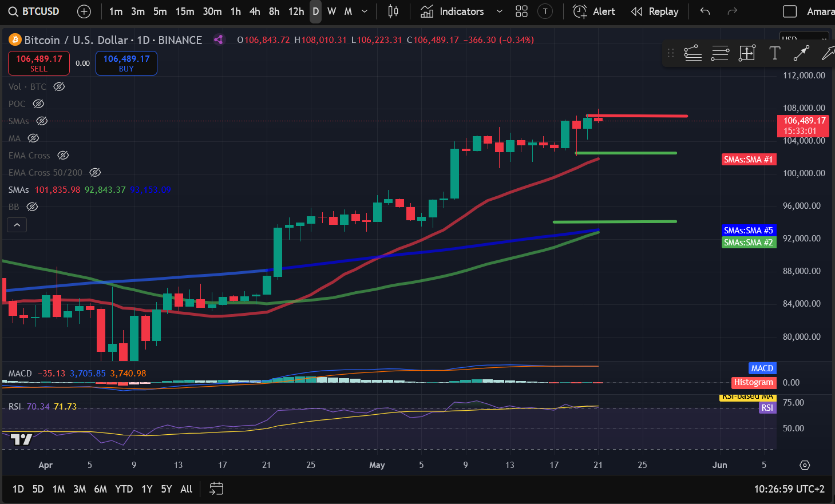Expand the more timeframes dropdown arrow
The image size is (835, 504).
click(x=365, y=11)
